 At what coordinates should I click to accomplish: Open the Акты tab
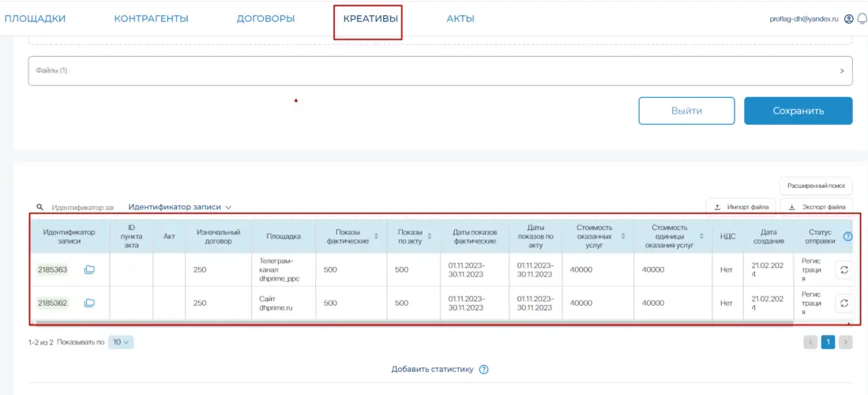(x=460, y=19)
